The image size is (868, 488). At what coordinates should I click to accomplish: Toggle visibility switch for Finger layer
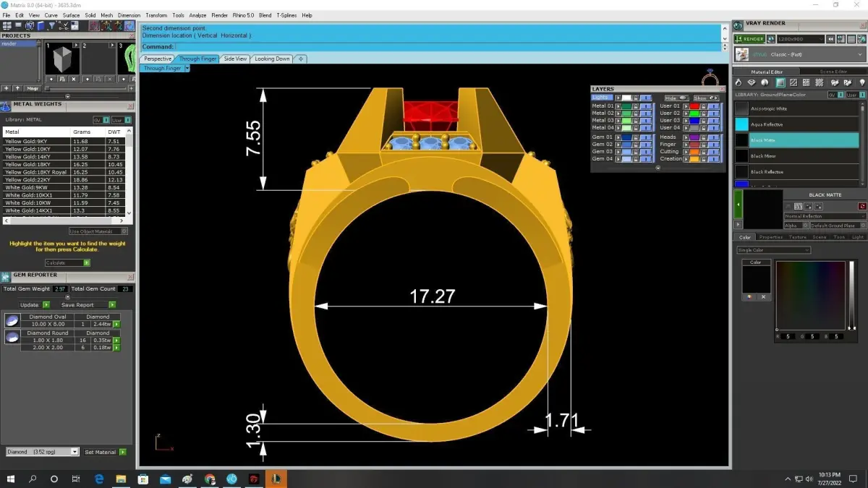[714, 145]
